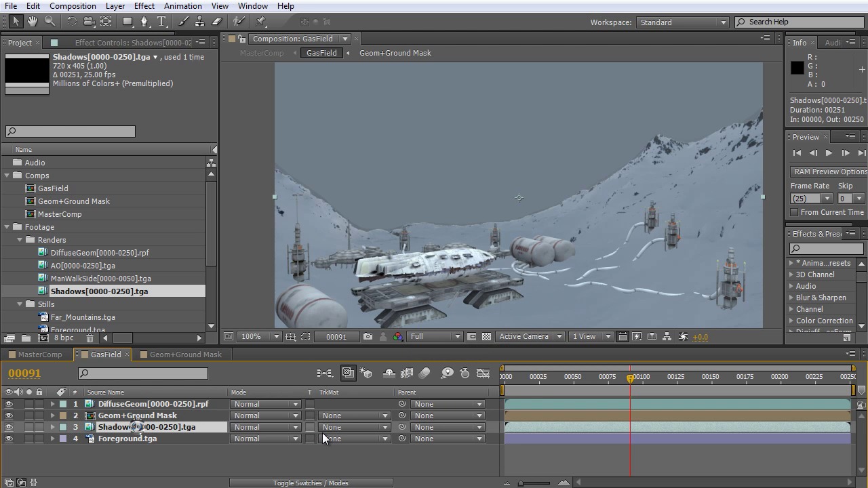Expand the Geom+Ground Mask layer properties

click(52, 415)
